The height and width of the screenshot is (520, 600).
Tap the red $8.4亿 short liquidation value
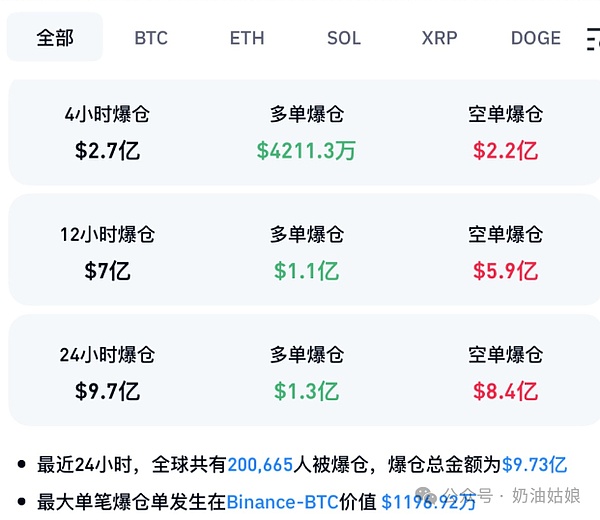(x=505, y=390)
